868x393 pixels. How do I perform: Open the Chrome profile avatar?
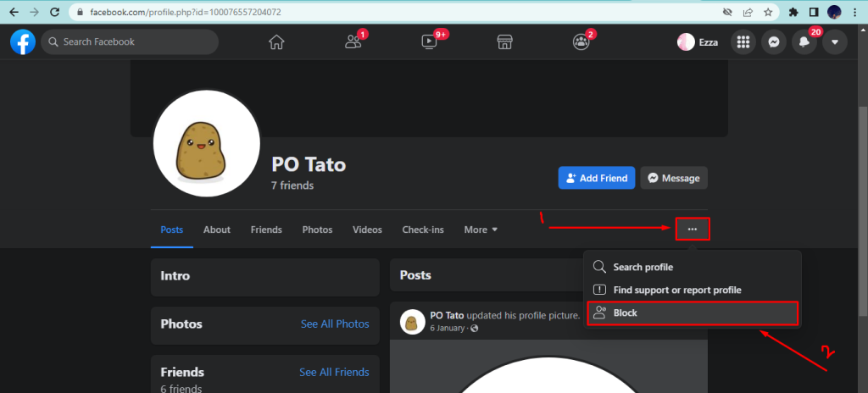click(x=834, y=12)
